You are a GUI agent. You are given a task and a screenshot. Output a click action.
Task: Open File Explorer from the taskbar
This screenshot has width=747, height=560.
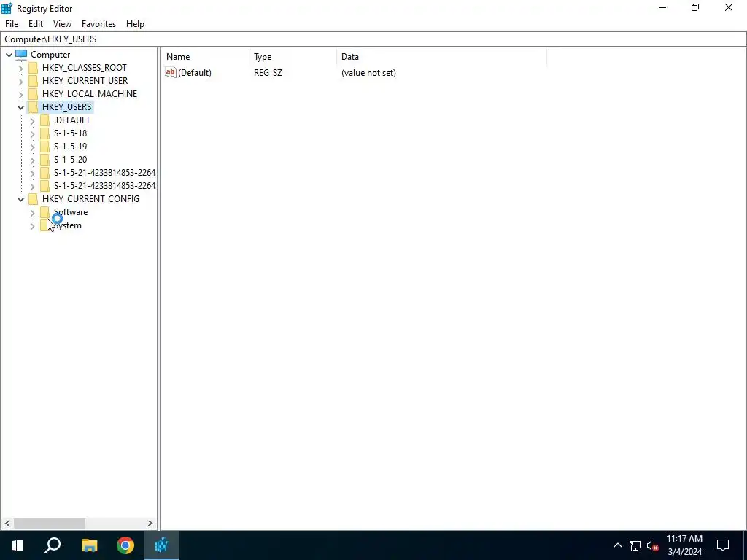coord(89,545)
